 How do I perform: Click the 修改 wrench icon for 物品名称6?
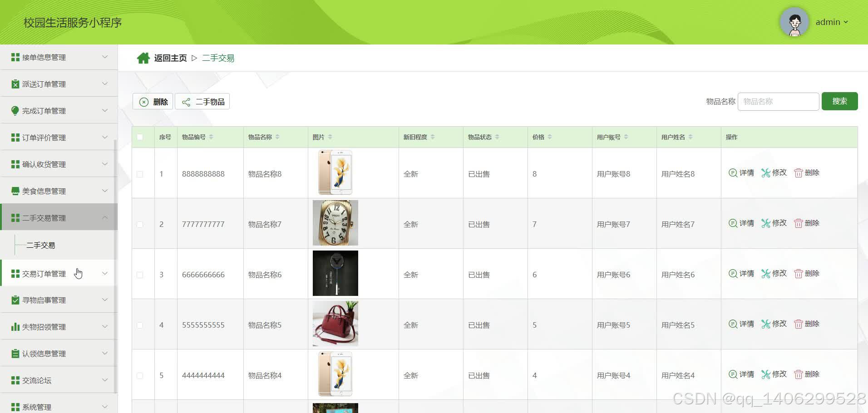click(766, 274)
